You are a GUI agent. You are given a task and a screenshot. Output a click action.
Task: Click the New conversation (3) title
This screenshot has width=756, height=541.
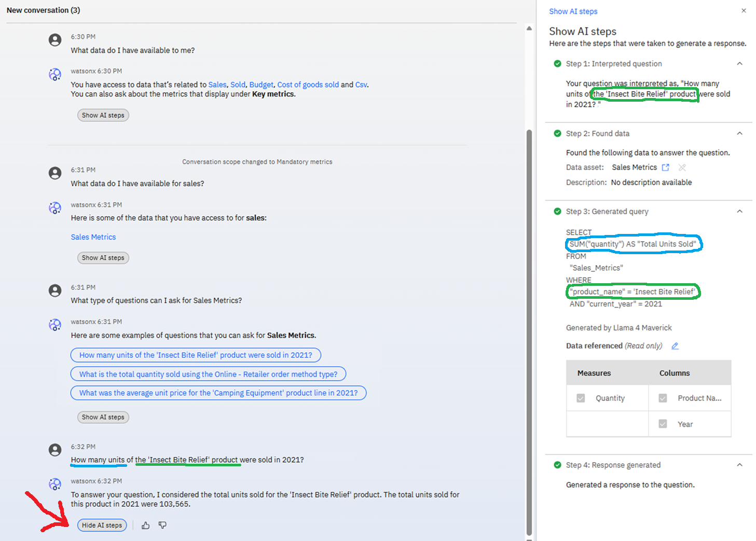(43, 10)
